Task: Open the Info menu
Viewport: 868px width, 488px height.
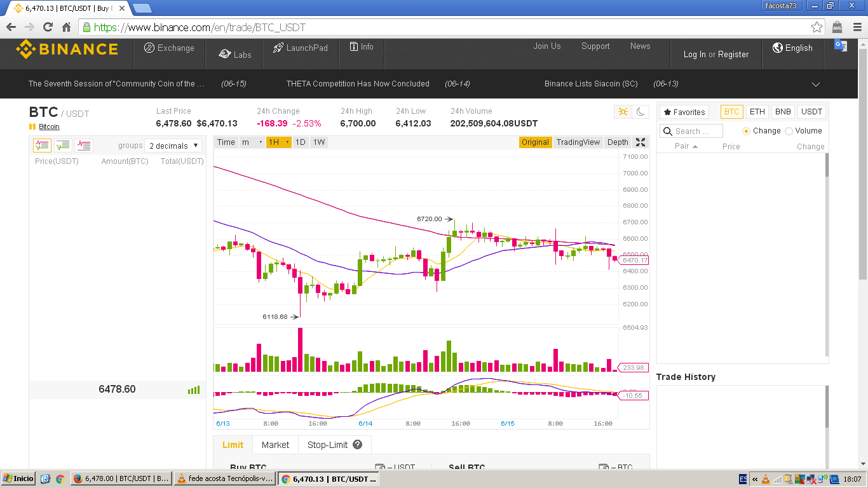Action: [x=362, y=46]
